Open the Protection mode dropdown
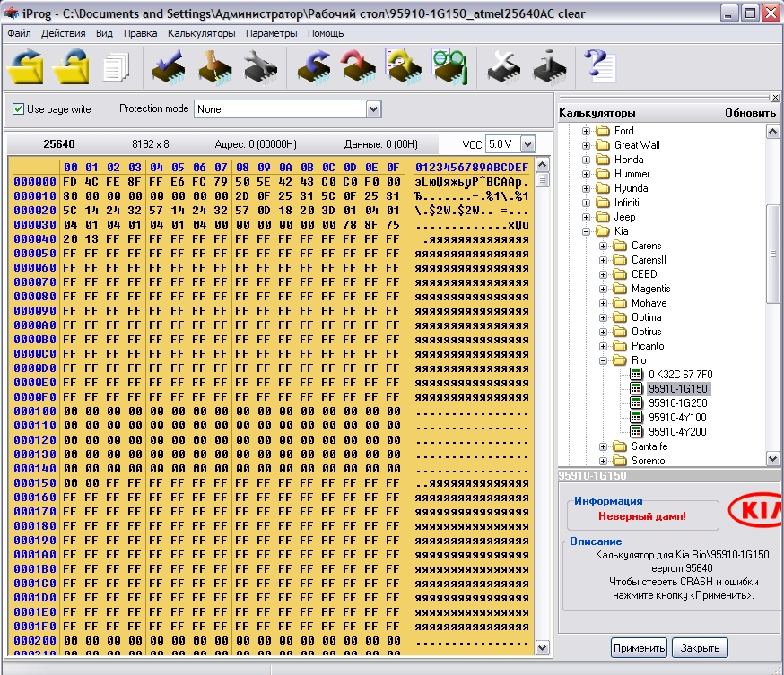This screenshot has height=675, width=784. click(373, 109)
